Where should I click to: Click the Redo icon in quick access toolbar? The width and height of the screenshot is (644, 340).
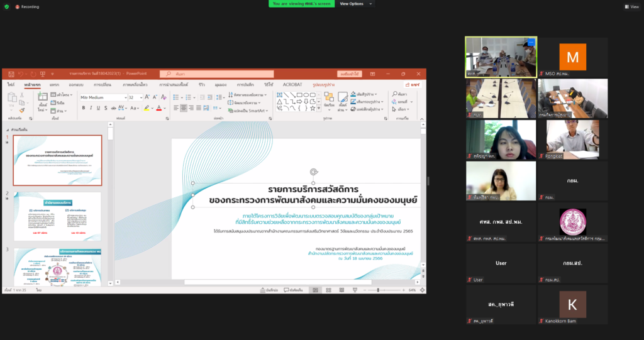[33, 74]
